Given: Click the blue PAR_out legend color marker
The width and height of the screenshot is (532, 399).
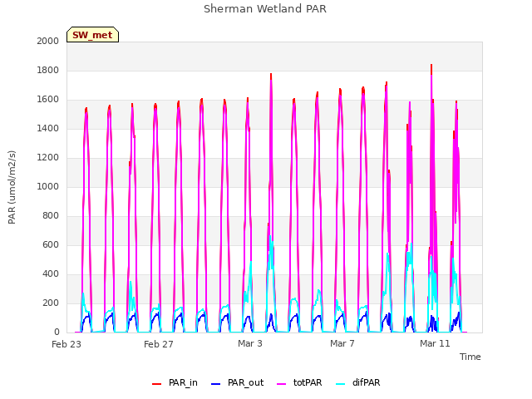Looking at the screenshot, I should tap(215, 384).
